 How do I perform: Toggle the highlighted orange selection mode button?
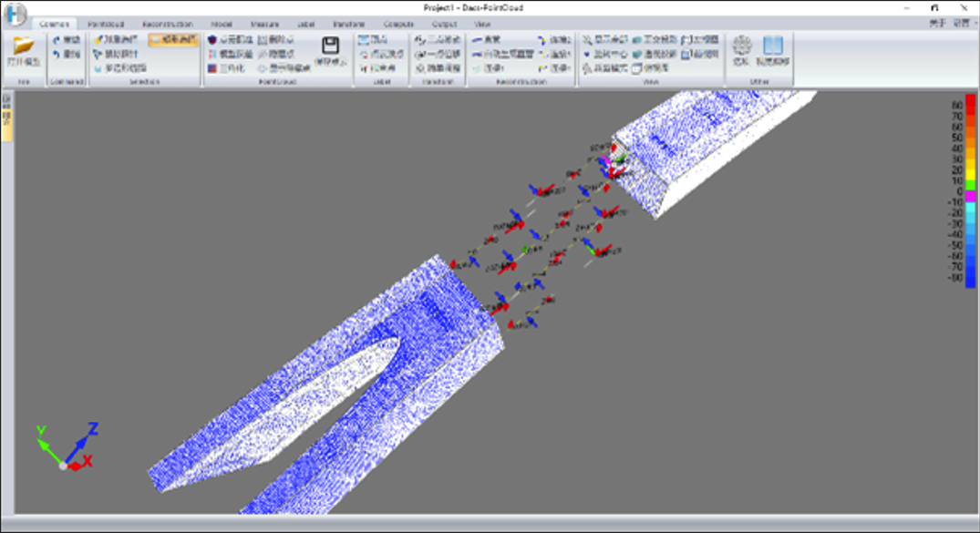pyautogui.click(x=172, y=41)
